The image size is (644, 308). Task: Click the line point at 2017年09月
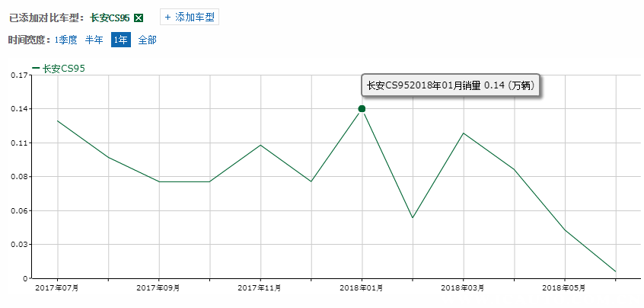[159, 181]
